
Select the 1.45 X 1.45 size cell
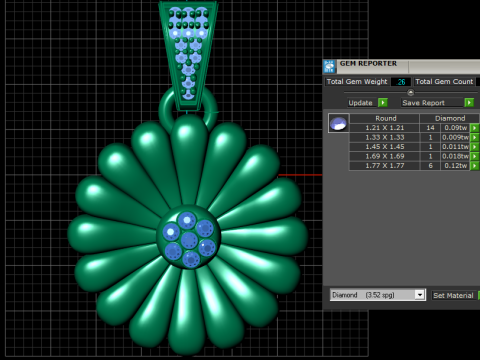pos(385,147)
